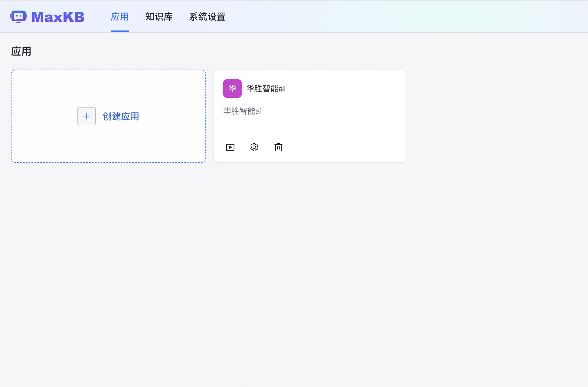Click the purple 华 avatar icon
The width and height of the screenshot is (588, 387).
point(232,89)
